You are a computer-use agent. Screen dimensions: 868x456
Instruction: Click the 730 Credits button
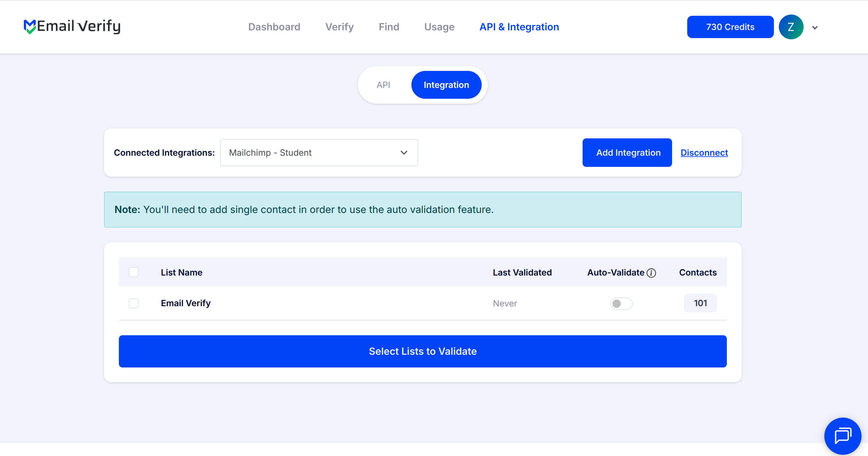[x=730, y=27]
